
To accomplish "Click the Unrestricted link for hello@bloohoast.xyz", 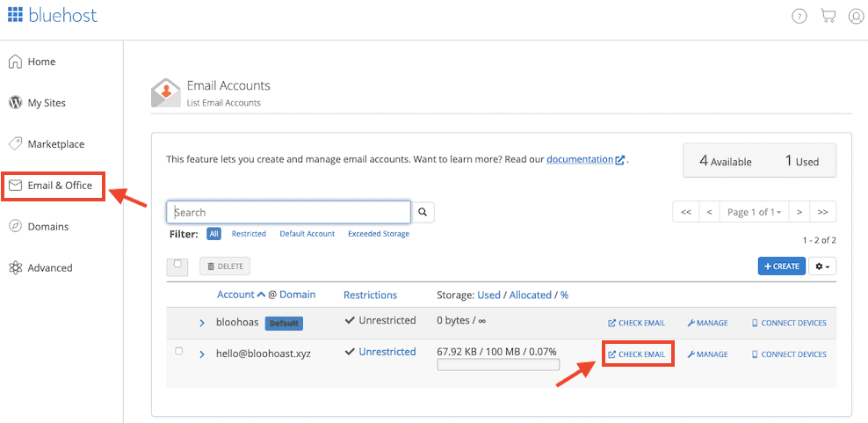I will (387, 352).
